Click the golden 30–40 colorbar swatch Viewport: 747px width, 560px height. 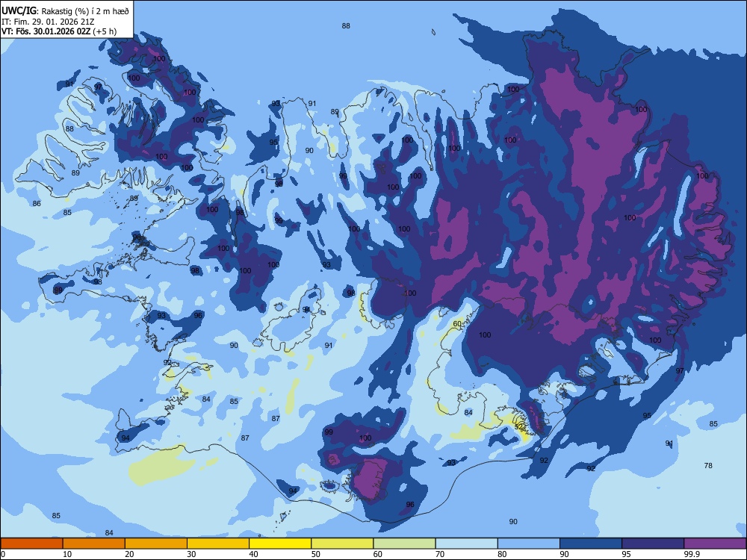tap(218, 544)
